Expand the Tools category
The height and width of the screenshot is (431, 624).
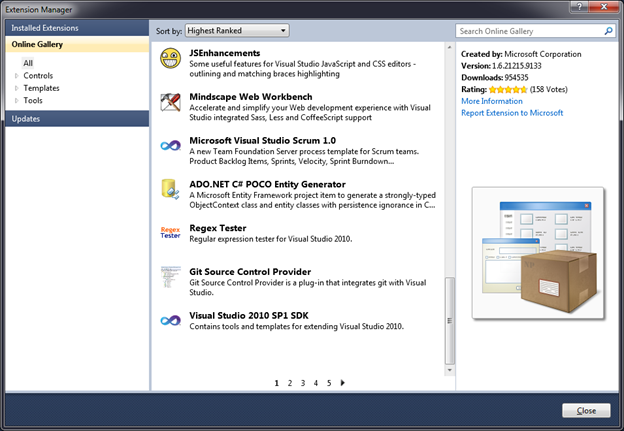[x=16, y=100]
